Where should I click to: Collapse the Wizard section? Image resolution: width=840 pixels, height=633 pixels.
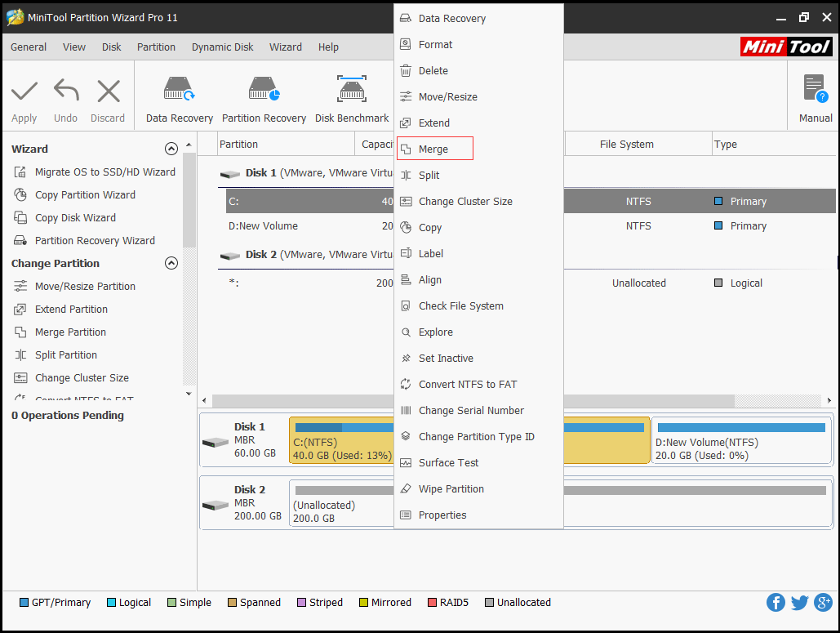coord(171,149)
